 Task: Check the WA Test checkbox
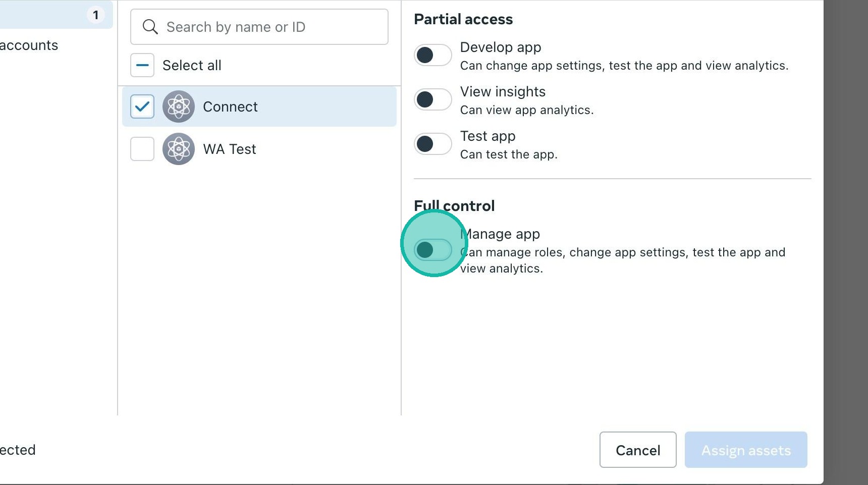(142, 149)
